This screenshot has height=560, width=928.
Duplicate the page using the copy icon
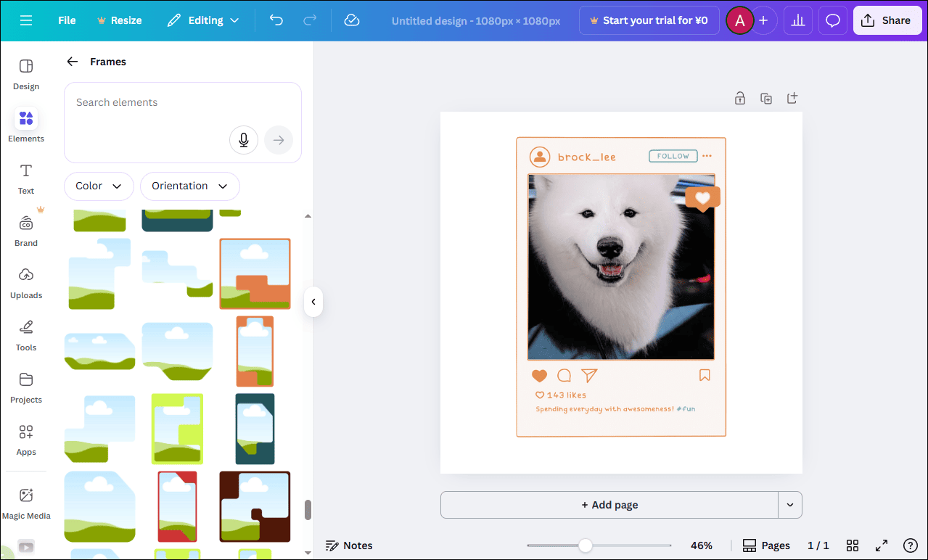[x=766, y=98]
